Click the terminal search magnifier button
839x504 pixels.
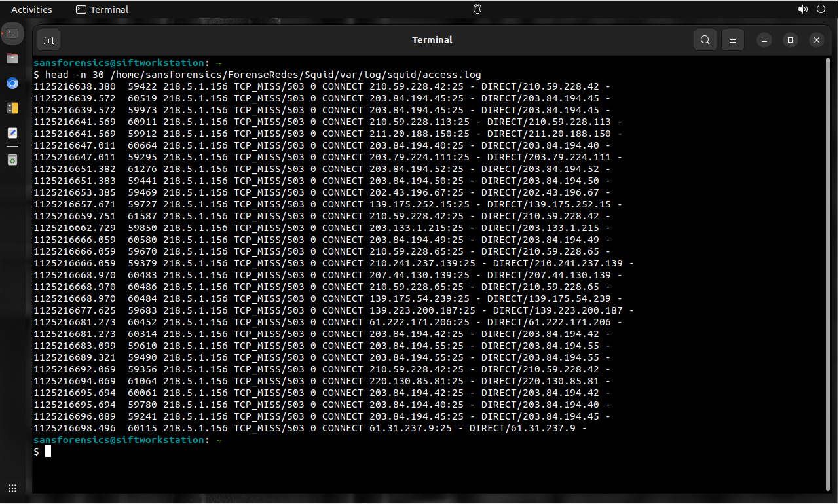pos(705,40)
